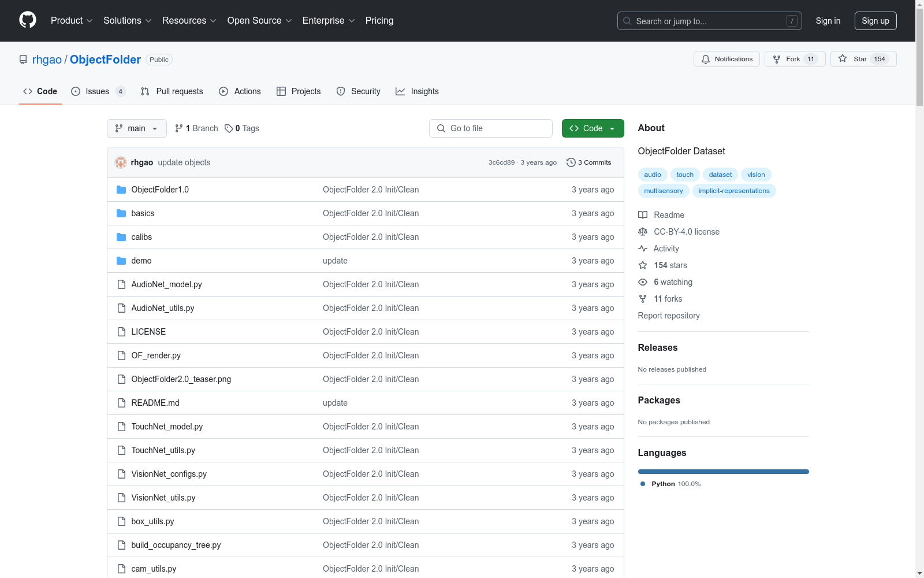Click Report repository link
The image size is (924, 578).
[669, 316]
